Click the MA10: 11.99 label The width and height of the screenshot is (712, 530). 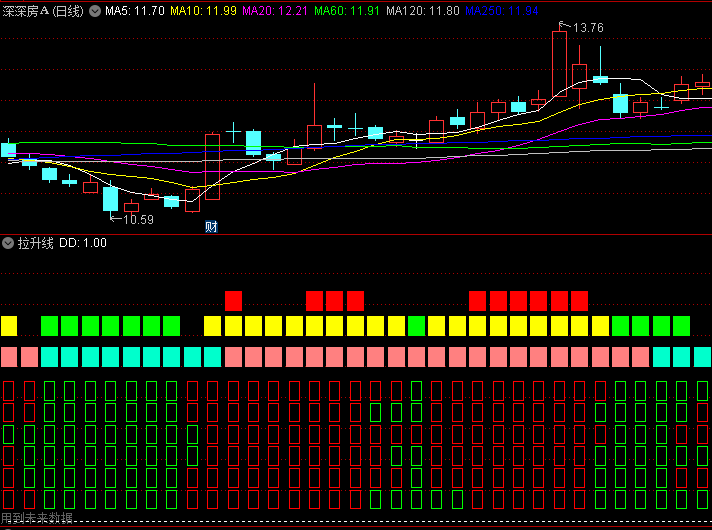point(203,11)
